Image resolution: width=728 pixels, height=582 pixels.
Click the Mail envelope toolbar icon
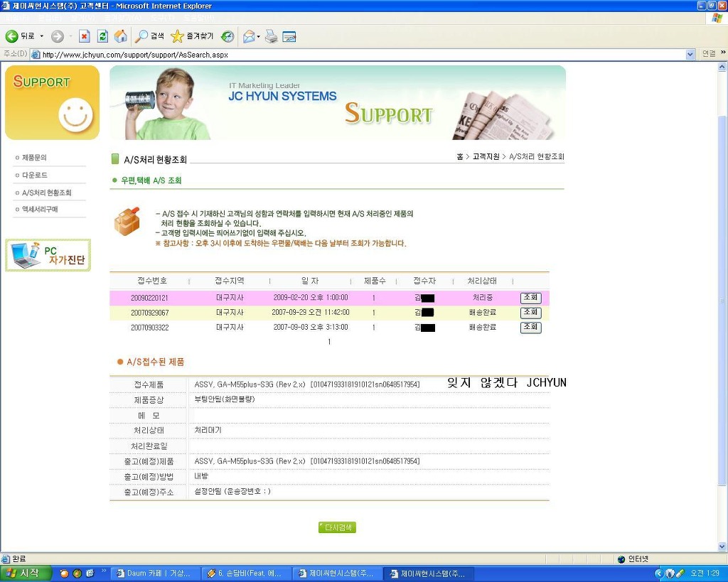[x=249, y=36]
